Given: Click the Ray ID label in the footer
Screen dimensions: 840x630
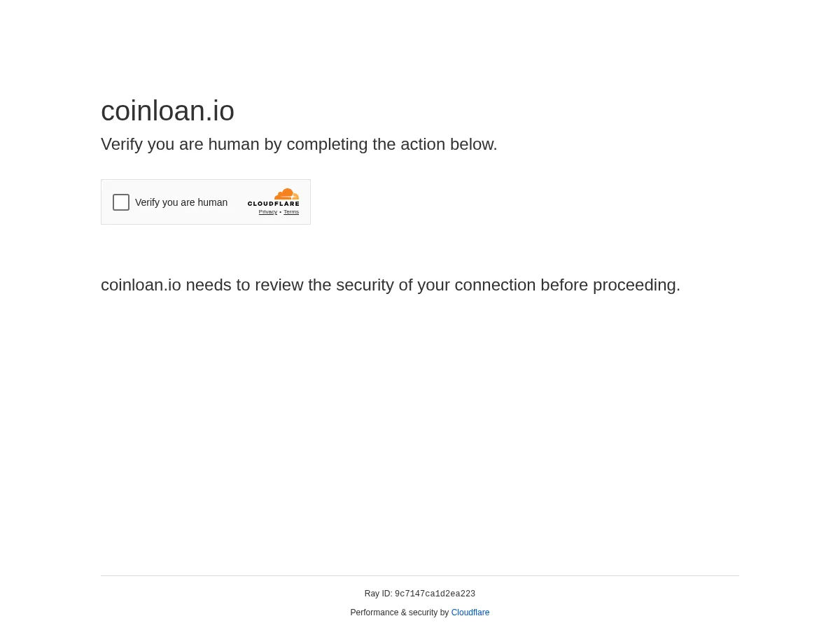Looking at the screenshot, I should coord(379,594).
